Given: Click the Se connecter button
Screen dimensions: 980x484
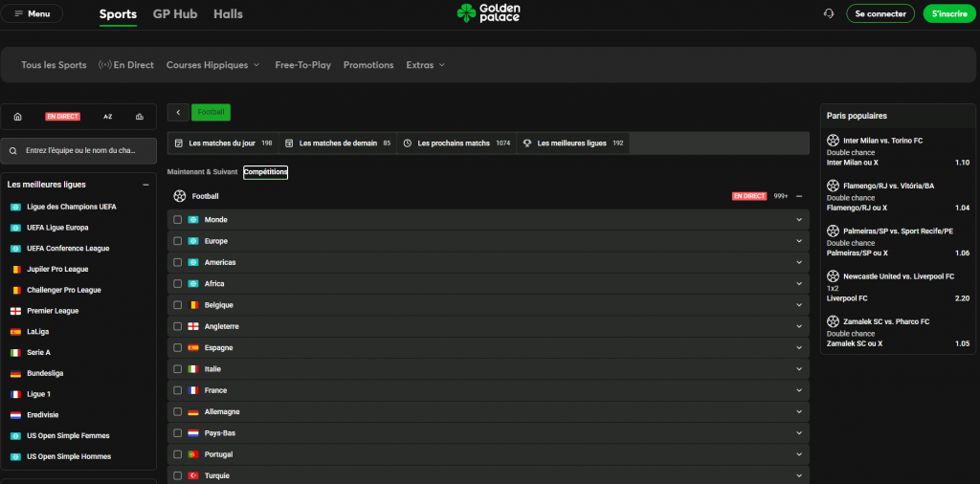Looking at the screenshot, I should (x=880, y=13).
